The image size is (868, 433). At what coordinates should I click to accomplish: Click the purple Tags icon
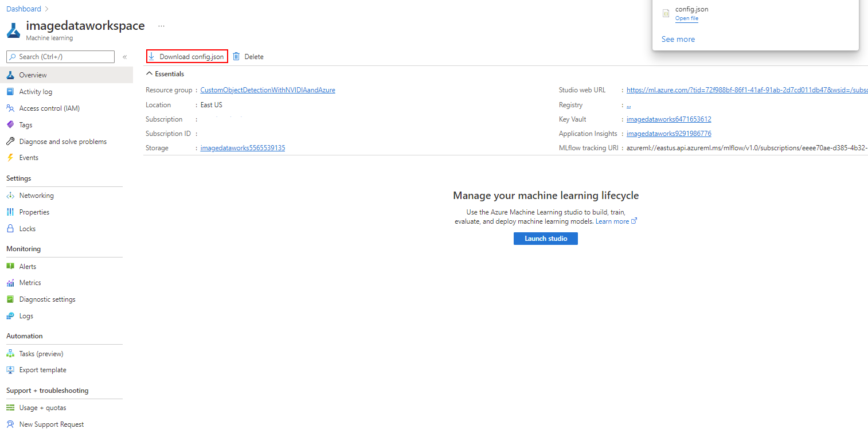click(10, 125)
